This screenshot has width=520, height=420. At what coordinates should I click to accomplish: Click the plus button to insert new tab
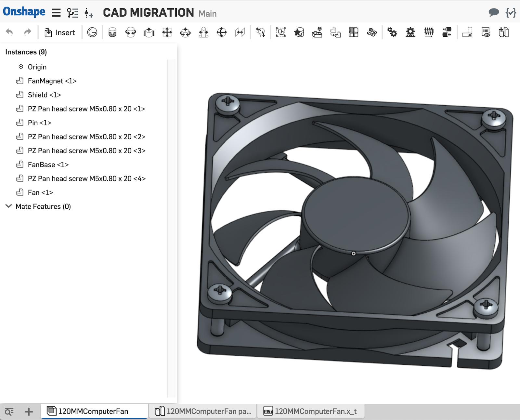(x=29, y=412)
